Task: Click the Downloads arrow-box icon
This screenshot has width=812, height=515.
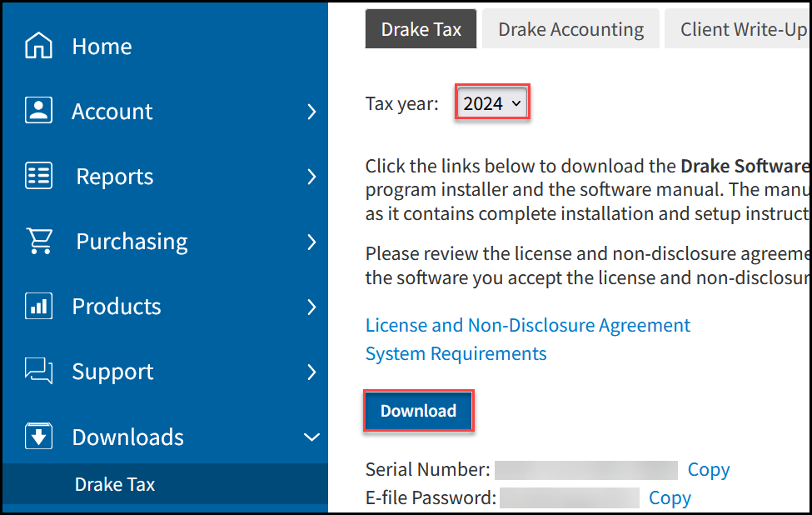Action: 39,436
